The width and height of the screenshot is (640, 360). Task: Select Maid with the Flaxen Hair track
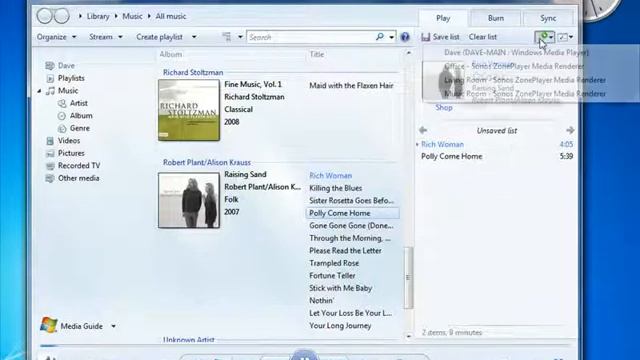(x=351, y=86)
